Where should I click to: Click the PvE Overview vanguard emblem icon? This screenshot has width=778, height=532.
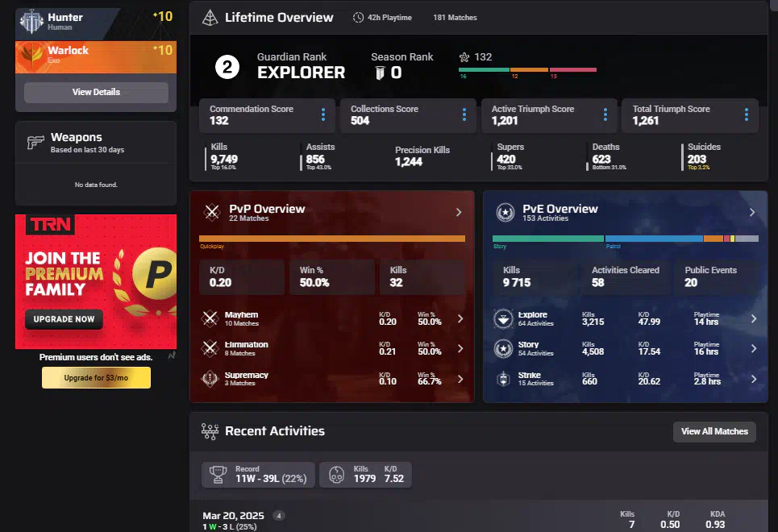click(505, 212)
